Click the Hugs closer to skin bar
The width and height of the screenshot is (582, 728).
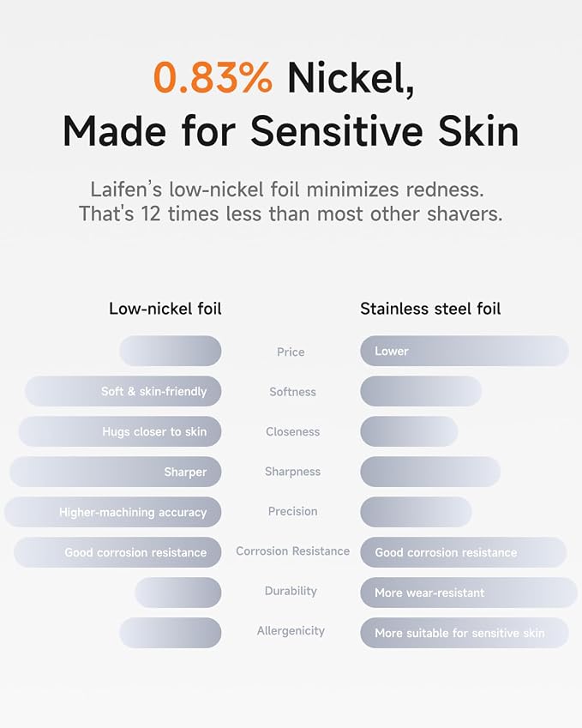tap(120, 432)
